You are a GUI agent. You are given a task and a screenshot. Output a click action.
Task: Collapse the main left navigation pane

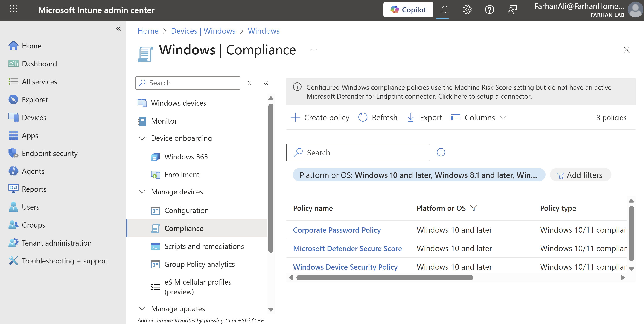pyautogui.click(x=118, y=29)
